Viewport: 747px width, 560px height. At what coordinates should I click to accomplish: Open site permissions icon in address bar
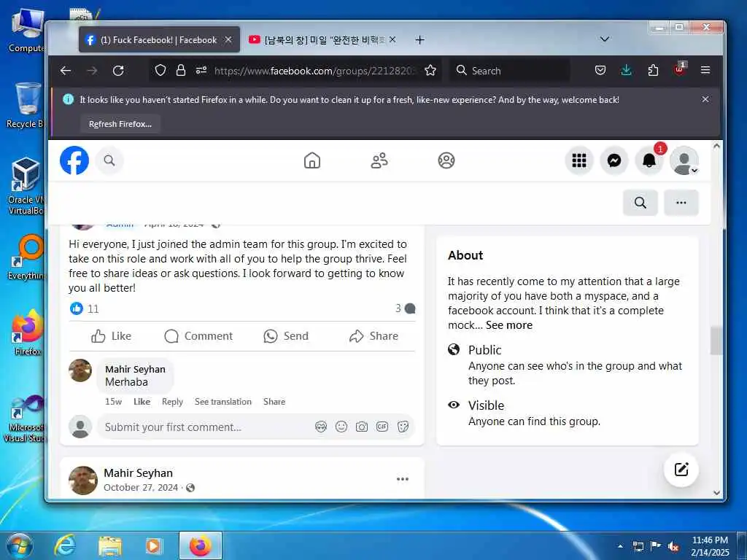[x=201, y=71]
